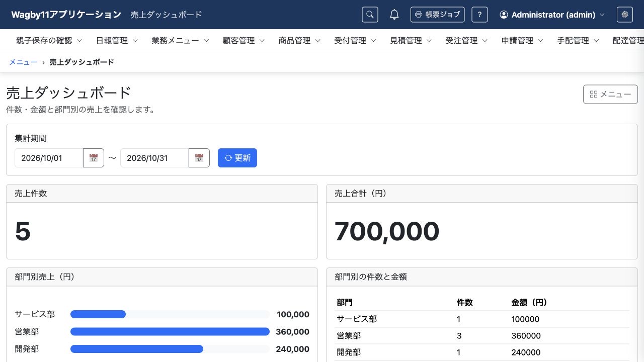Expand the 日報管理 menu
644x362 pixels.
coord(117,41)
